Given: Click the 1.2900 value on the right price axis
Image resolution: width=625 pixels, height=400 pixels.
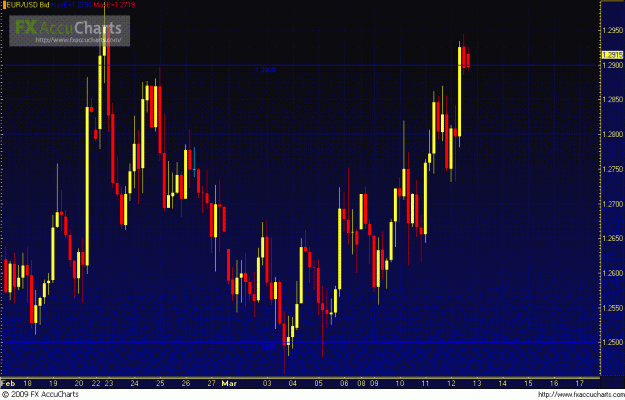Looking at the screenshot, I should [613, 65].
